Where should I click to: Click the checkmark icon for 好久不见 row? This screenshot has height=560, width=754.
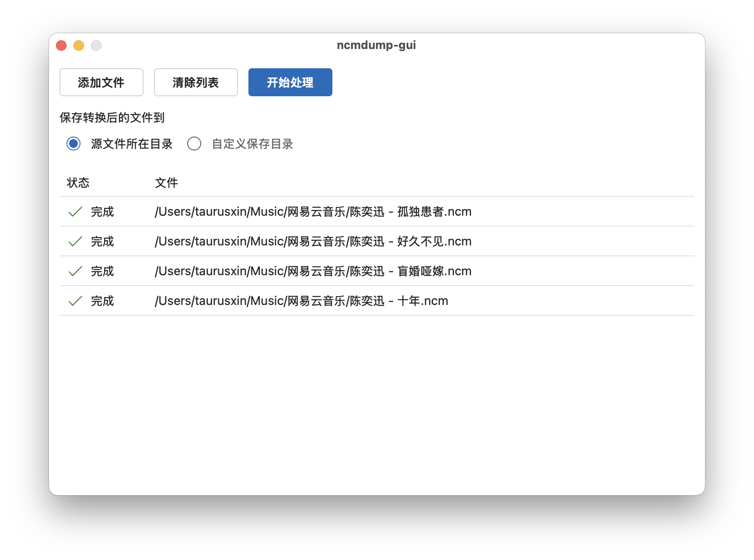pyautogui.click(x=75, y=241)
